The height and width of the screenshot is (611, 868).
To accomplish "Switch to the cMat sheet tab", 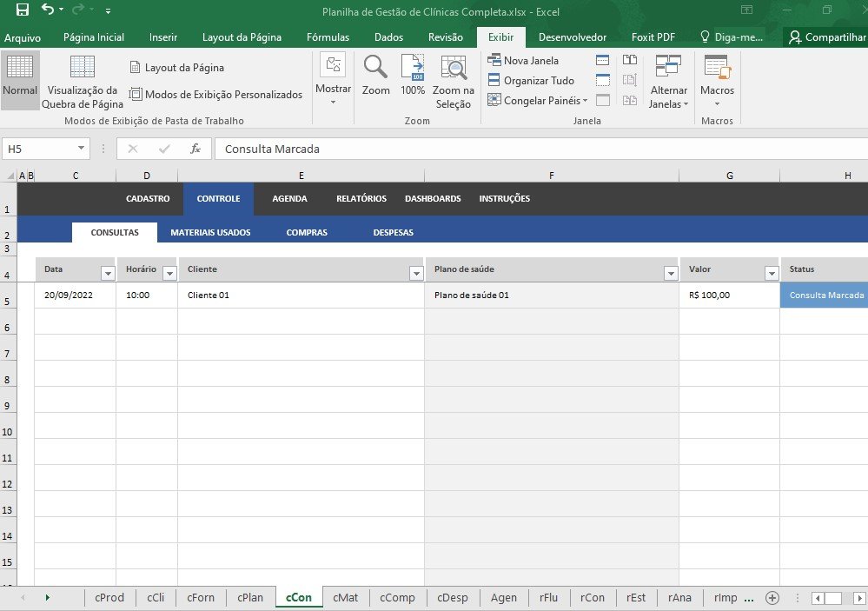I will [x=345, y=597].
